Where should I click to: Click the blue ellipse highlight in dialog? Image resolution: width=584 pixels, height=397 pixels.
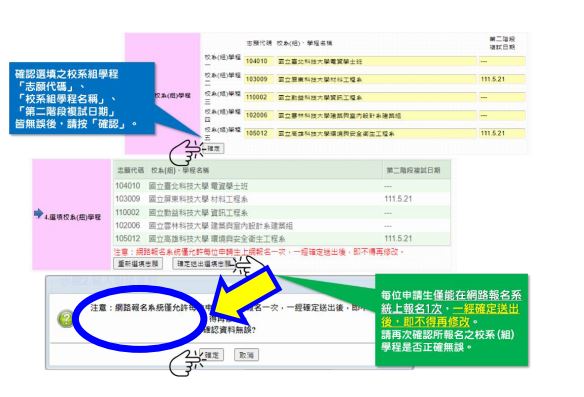tap(140, 318)
